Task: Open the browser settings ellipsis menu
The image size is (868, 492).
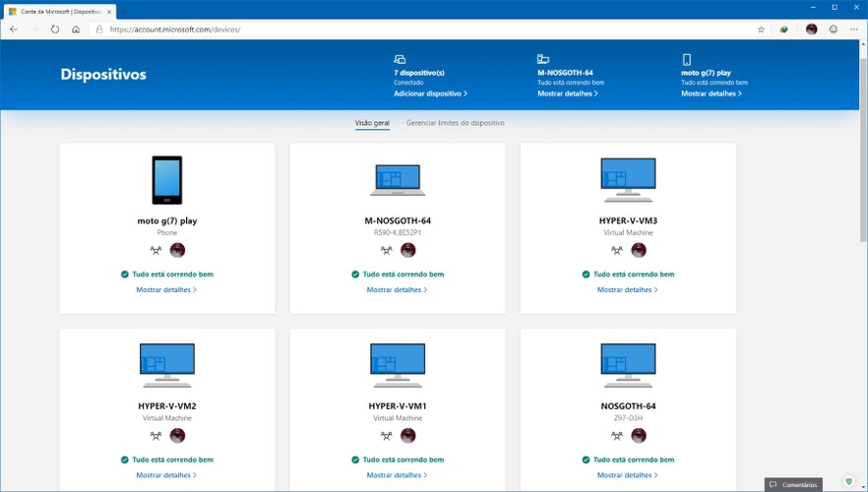Action: pos(853,30)
